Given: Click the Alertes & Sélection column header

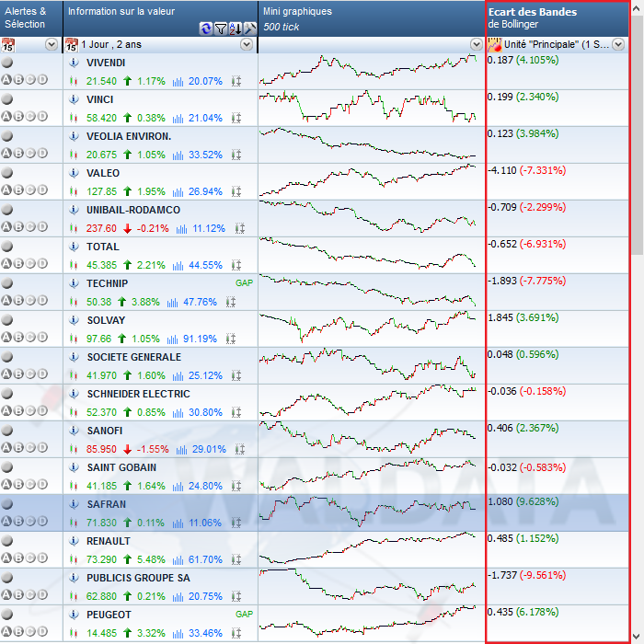Looking at the screenshot, I should click(31, 18).
